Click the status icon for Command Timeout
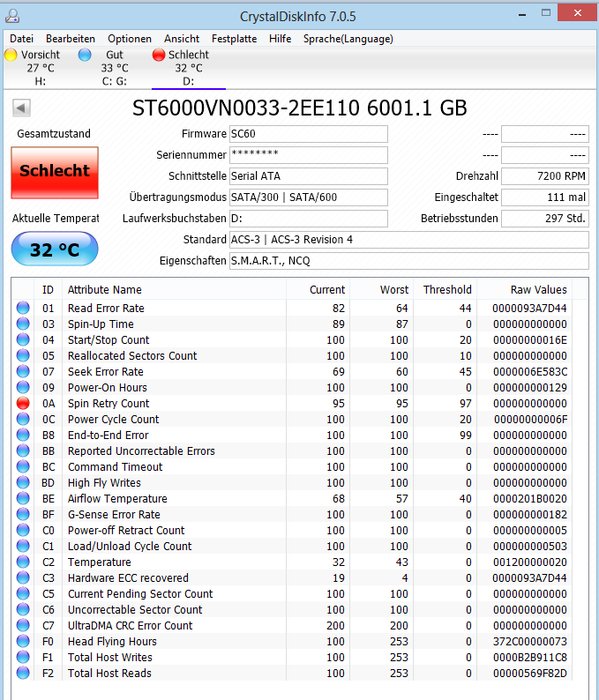This screenshot has width=599, height=700. (23, 466)
